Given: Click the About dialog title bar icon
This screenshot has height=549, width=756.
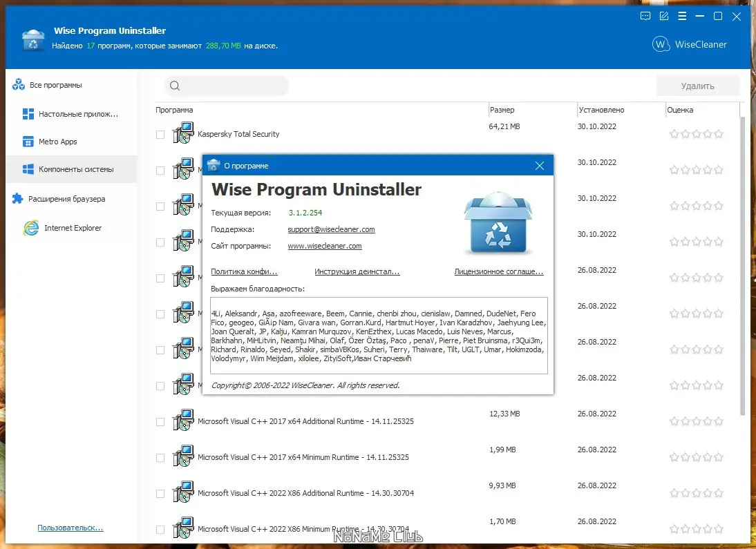Looking at the screenshot, I should [213, 165].
